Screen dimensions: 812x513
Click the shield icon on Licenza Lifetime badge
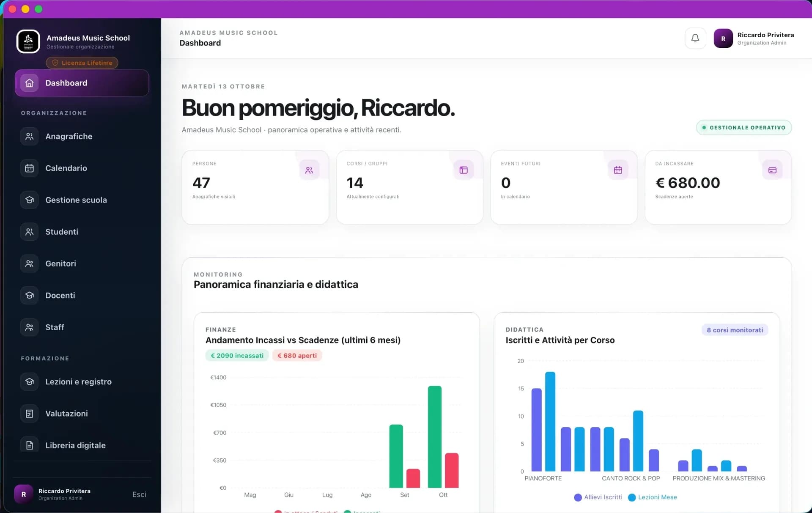55,63
